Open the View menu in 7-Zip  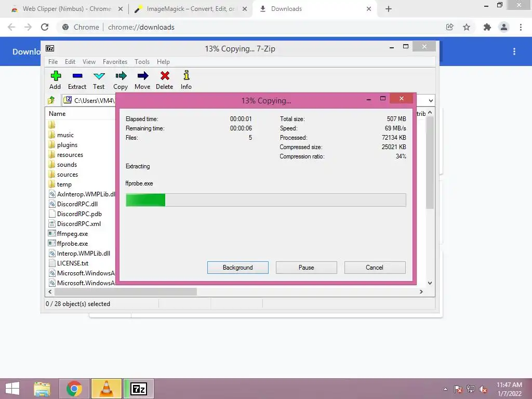pyautogui.click(x=89, y=62)
